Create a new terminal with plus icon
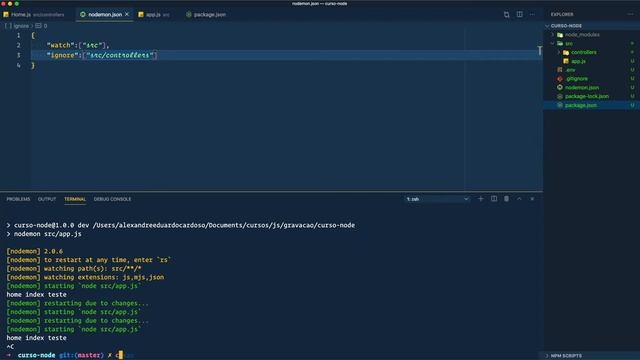This screenshot has height=360, width=640. pos(480,199)
